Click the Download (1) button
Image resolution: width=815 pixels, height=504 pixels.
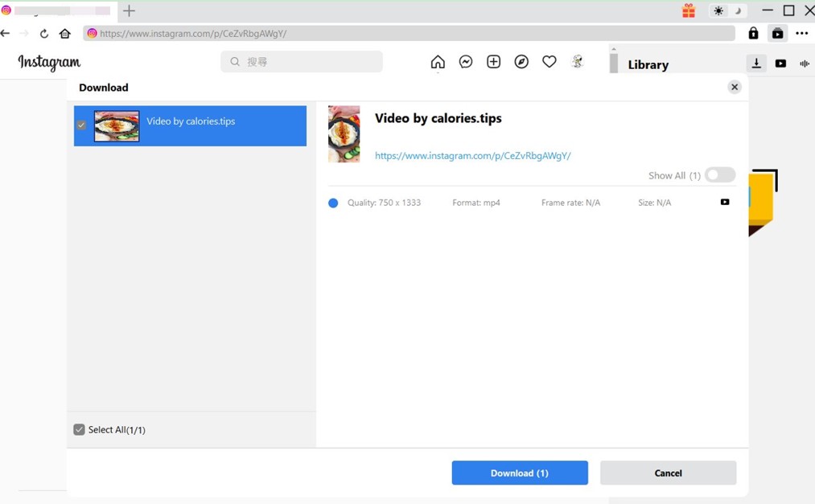pos(520,473)
